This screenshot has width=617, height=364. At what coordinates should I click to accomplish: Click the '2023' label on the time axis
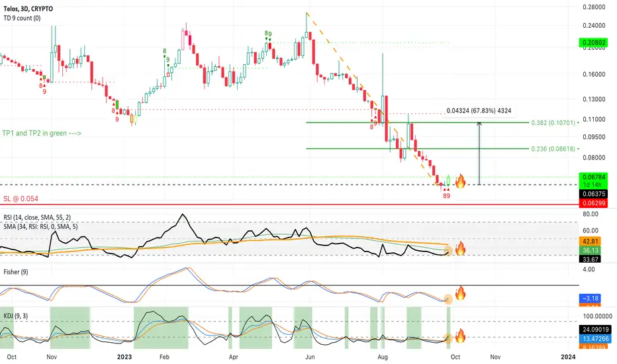(x=124, y=357)
